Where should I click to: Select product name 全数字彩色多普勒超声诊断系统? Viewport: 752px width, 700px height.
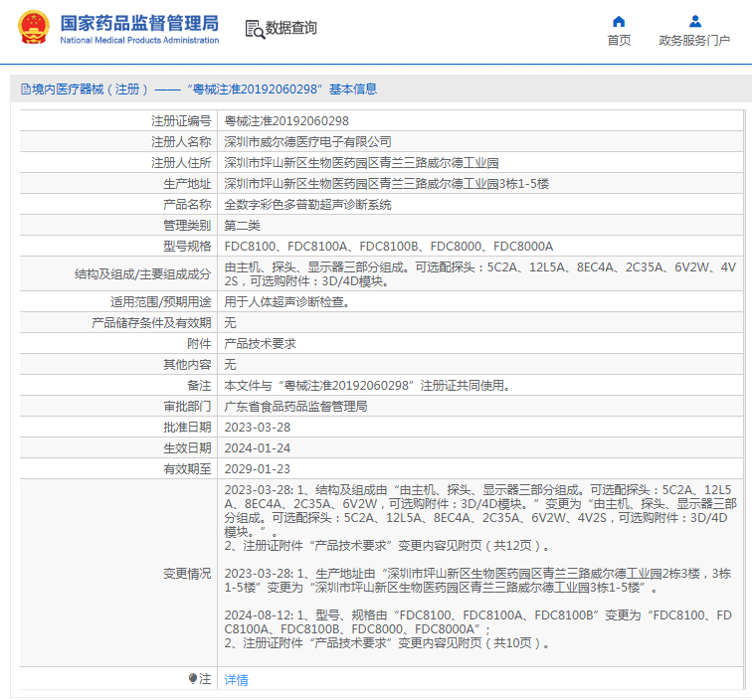(x=307, y=205)
